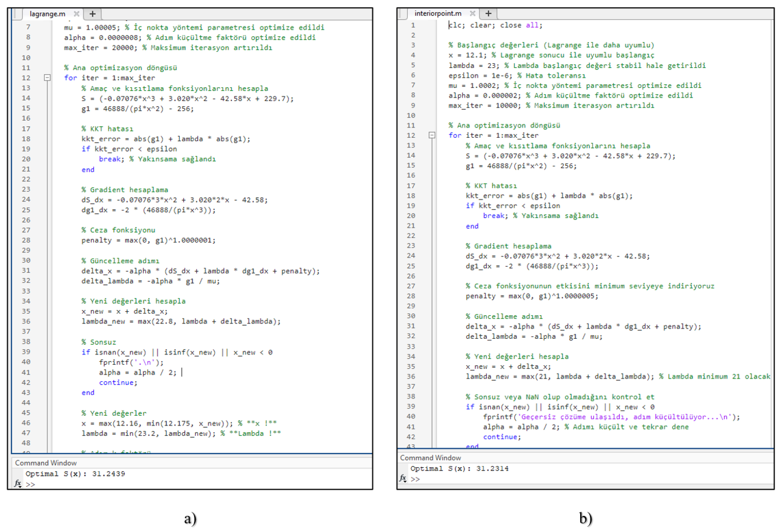Click vertical scrollbar track in interiorpoint.m editor
This screenshot has width=782, height=532.
pos(772,235)
